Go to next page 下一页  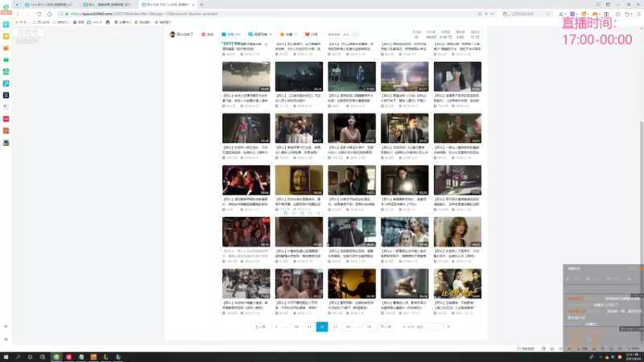[386, 327]
